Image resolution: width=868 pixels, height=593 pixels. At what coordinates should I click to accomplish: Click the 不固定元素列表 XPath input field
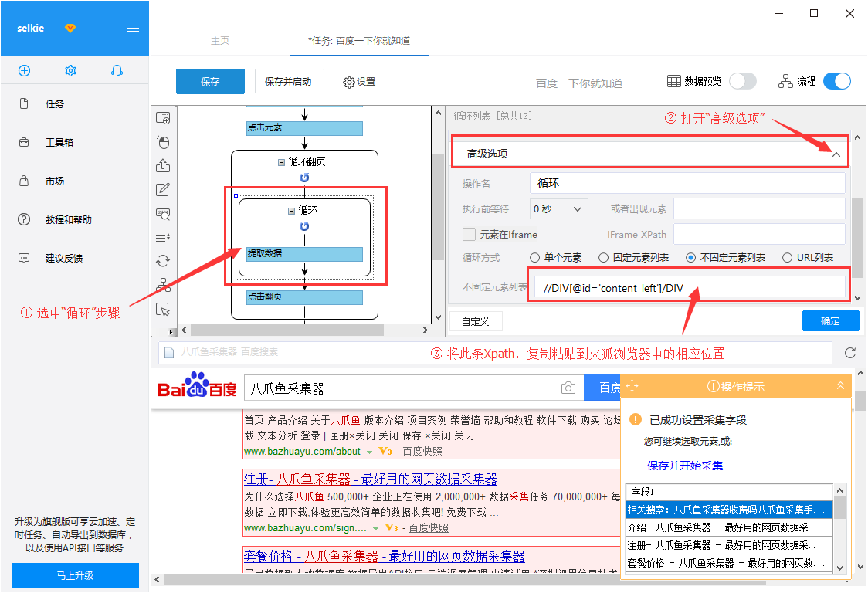690,288
